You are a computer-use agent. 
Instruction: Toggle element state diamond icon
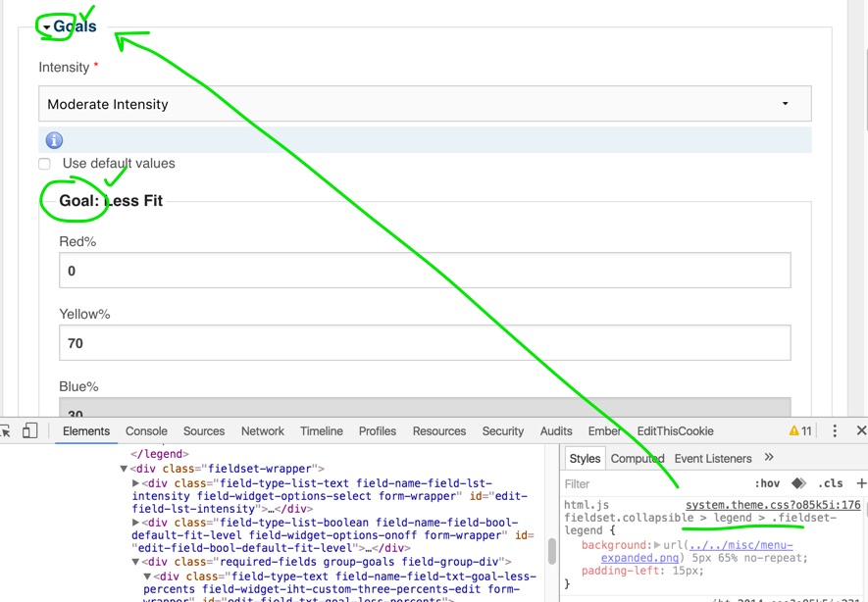pyautogui.click(x=799, y=483)
